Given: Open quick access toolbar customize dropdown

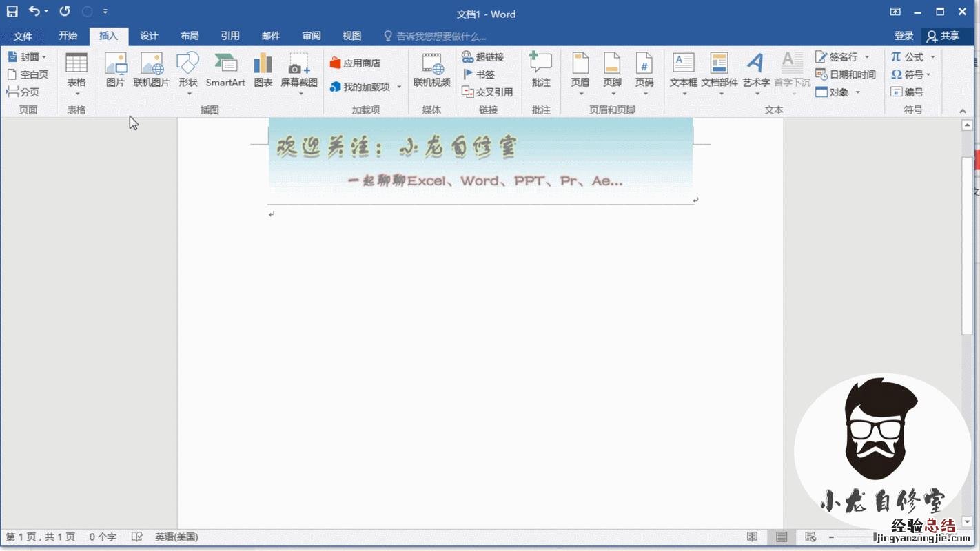Looking at the screenshot, I should [x=105, y=12].
